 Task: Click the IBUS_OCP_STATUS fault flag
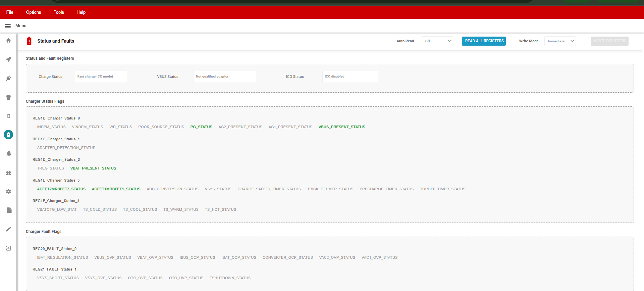197,257
